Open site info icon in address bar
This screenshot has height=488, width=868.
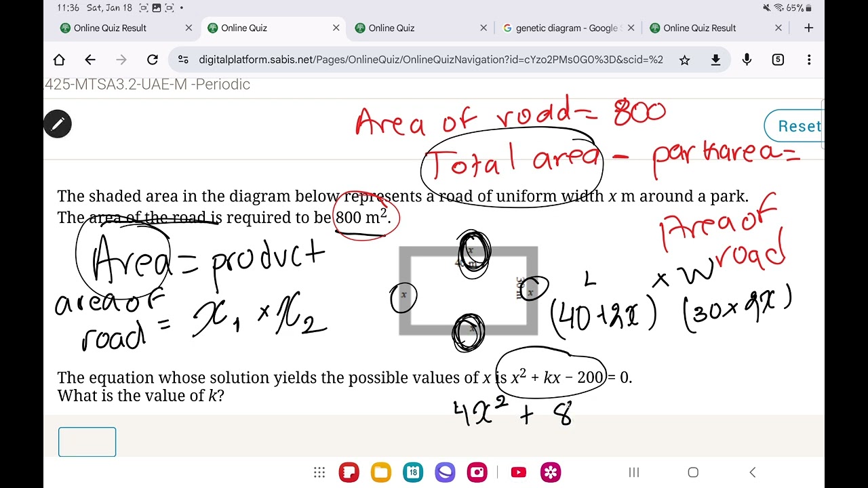[183, 60]
